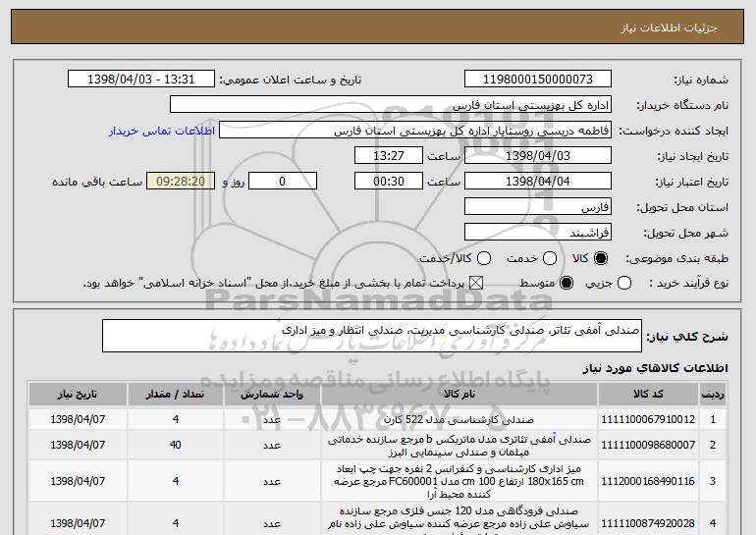Click the تعداد / مقدار column header
The height and width of the screenshot is (535, 756).
(x=176, y=395)
